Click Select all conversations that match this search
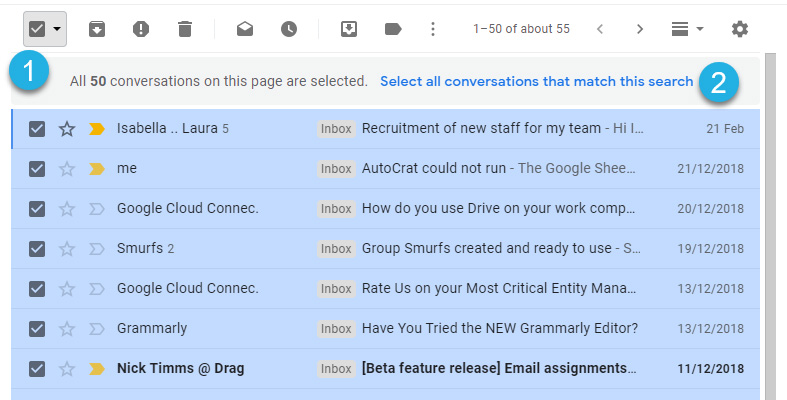 [537, 81]
